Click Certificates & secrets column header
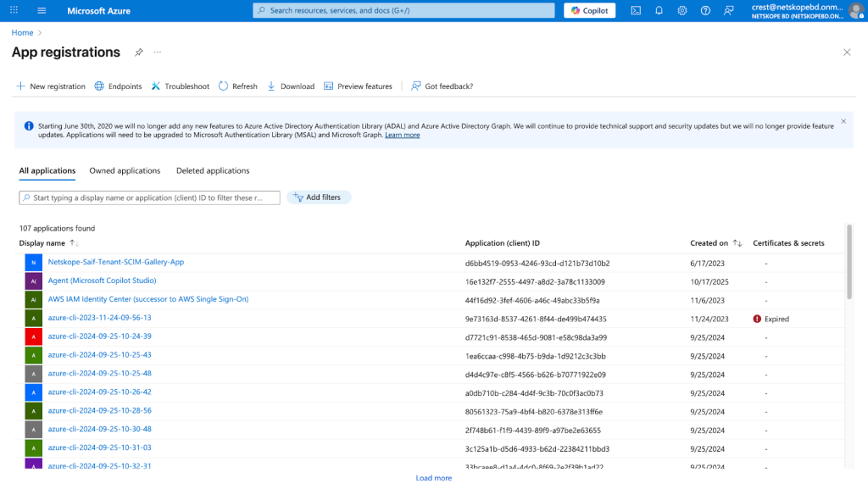868x489 pixels. [x=788, y=243]
